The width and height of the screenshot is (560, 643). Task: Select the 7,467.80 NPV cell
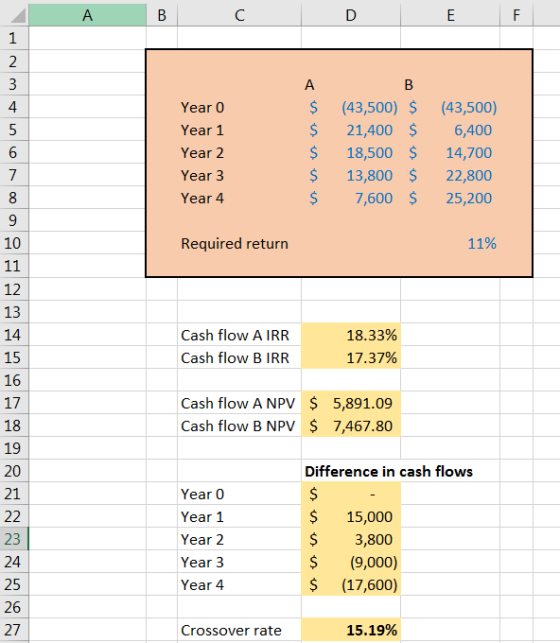351,426
